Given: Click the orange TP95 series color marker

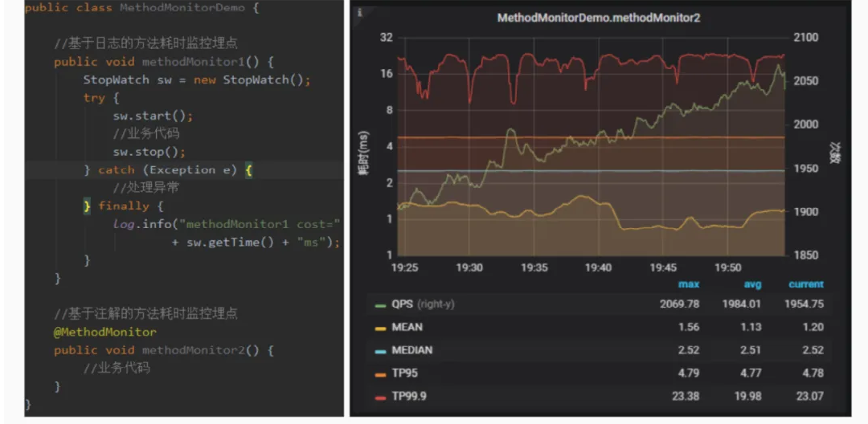Looking at the screenshot, I should [x=379, y=373].
